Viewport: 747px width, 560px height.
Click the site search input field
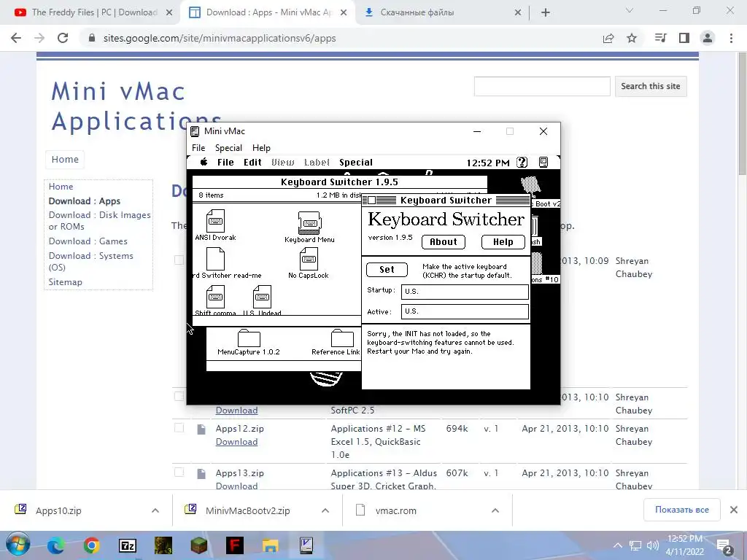[x=542, y=86]
